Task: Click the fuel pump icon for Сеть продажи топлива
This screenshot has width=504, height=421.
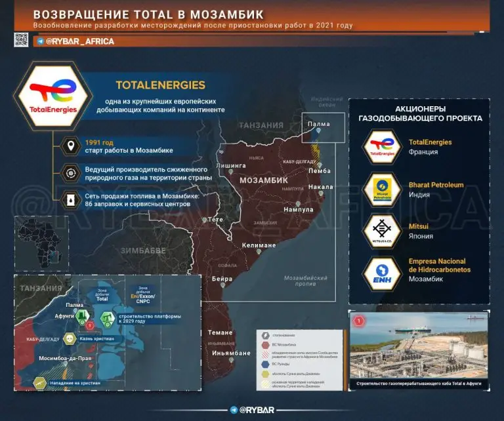Action: coord(70,199)
